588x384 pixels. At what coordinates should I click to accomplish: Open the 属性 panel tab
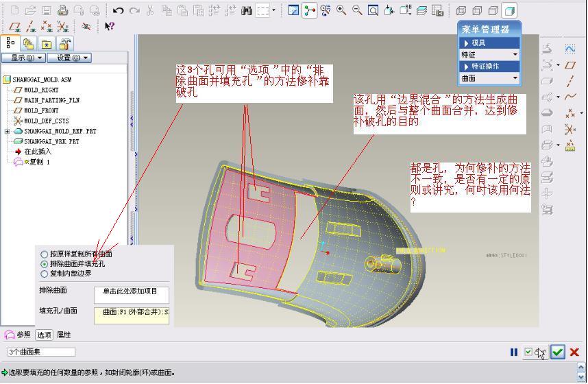63,335
